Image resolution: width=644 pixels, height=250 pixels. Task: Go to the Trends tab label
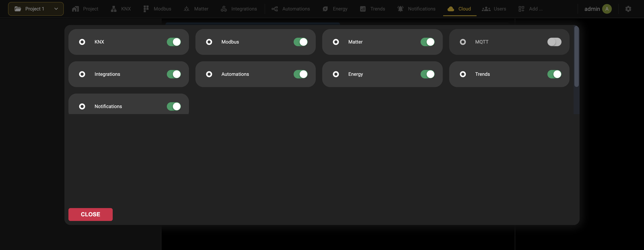click(x=378, y=9)
